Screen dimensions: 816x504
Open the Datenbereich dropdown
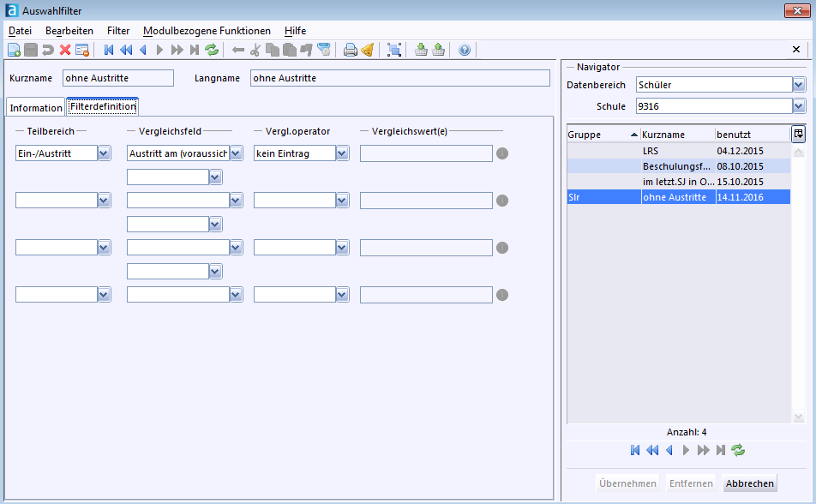point(799,84)
